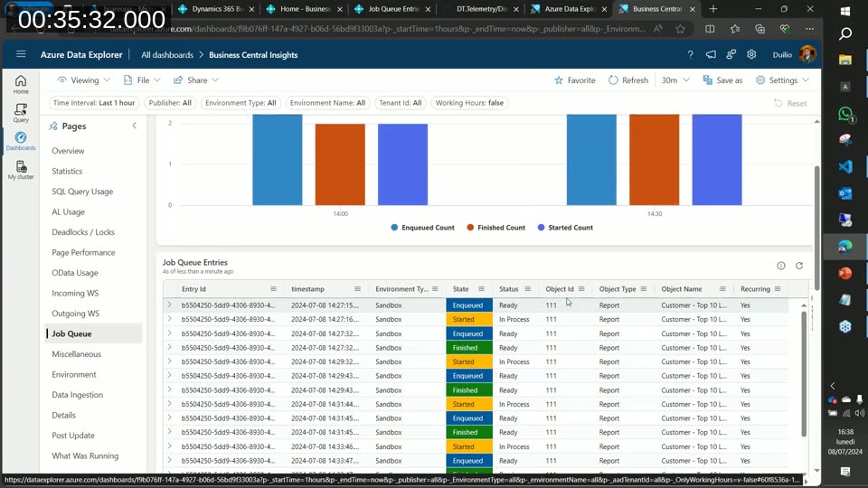This screenshot has width=868, height=488.
Task: Change the Time Interval filter
Action: pos(94,103)
